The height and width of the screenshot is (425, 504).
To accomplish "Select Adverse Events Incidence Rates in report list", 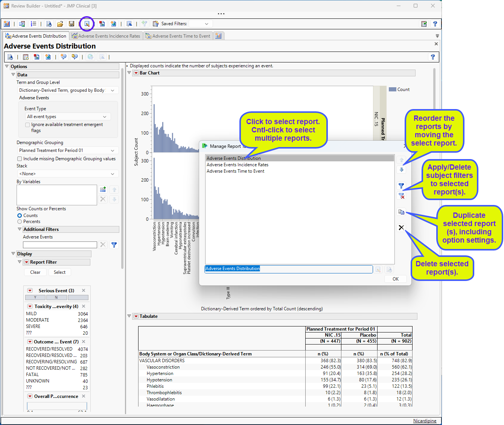I will click(238, 165).
